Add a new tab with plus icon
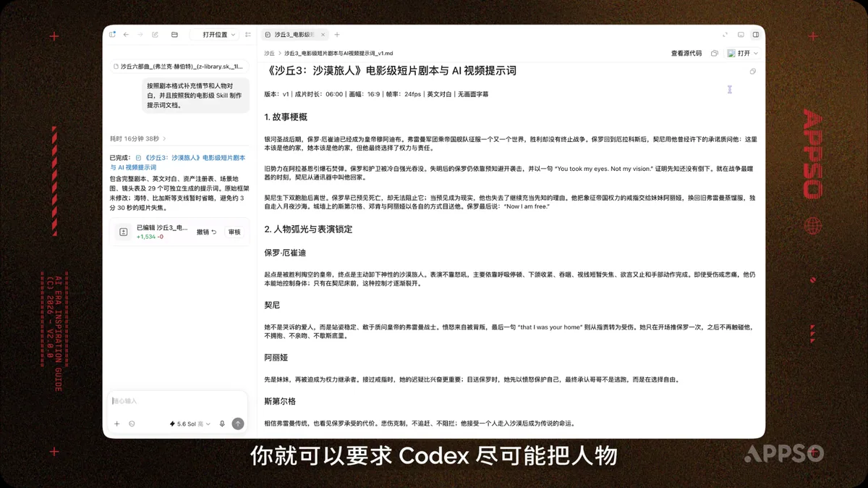The width and height of the screenshot is (868, 488). click(x=337, y=35)
